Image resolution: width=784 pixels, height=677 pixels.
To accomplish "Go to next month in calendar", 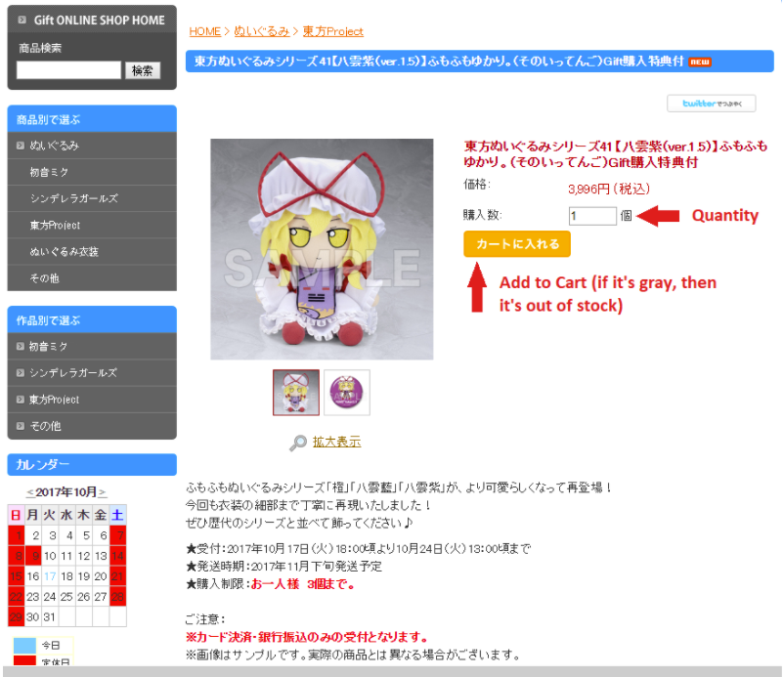I will [x=102, y=492].
